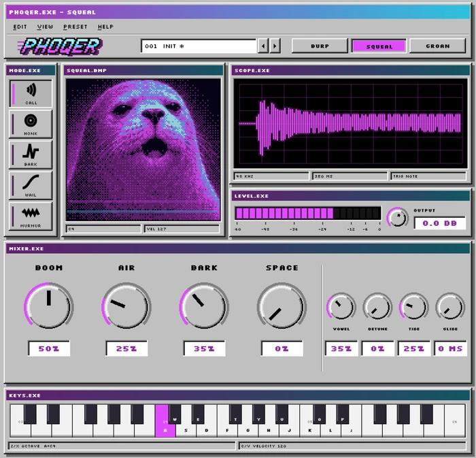Click the Boom 50% value box
This screenshot has width=476, height=458.
pyautogui.click(x=49, y=348)
